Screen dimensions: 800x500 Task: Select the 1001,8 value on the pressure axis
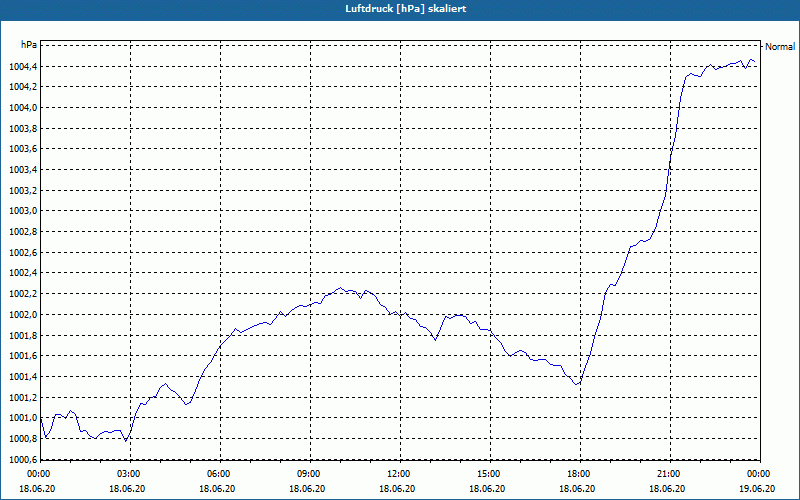tap(23, 335)
